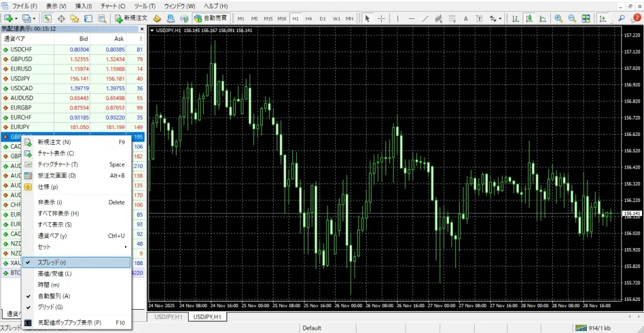
Task: Click the 新規注文 toolbar button
Action: tap(132, 18)
